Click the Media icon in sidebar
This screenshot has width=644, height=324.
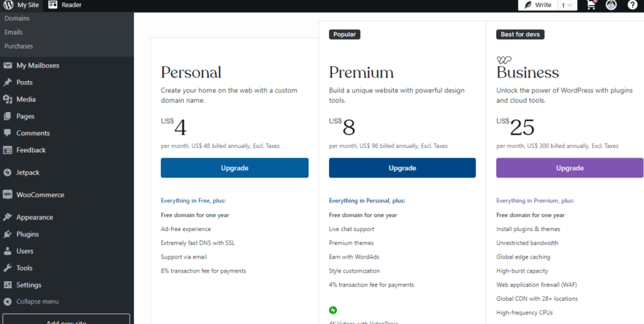click(x=8, y=99)
